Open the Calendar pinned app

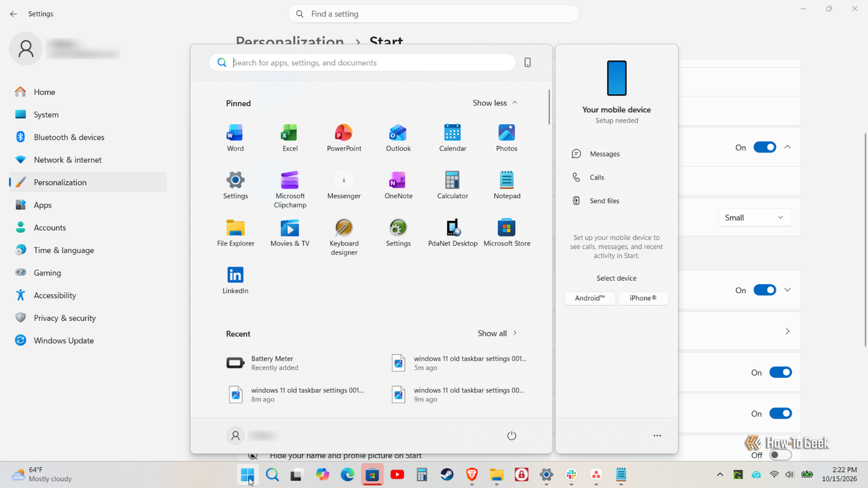click(x=452, y=138)
